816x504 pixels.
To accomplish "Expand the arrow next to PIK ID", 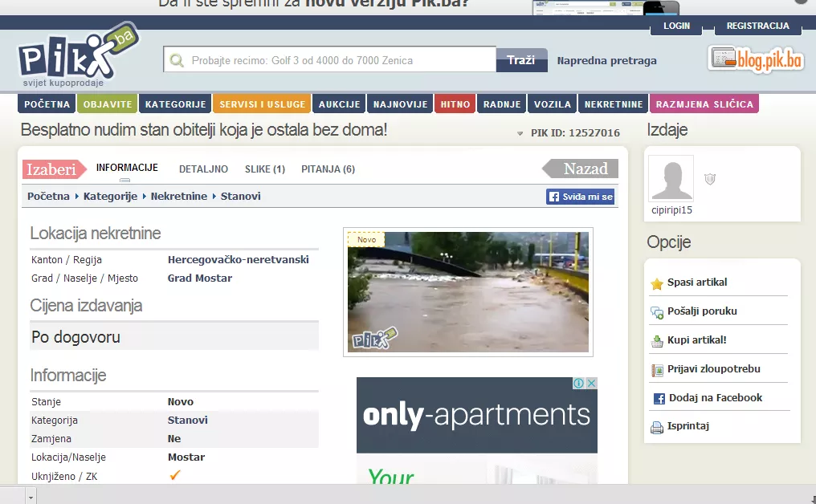I will pyautogui.click(x=521, y=133).
